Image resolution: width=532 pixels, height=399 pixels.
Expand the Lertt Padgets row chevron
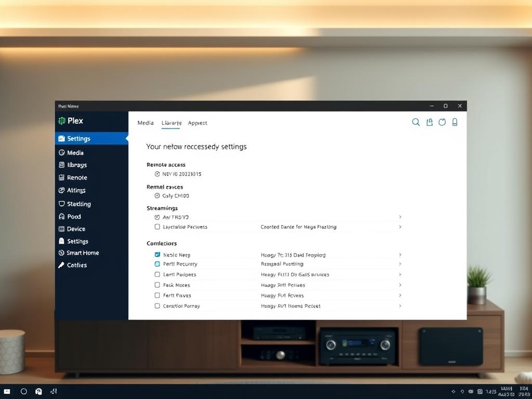[x=401, y=274]
